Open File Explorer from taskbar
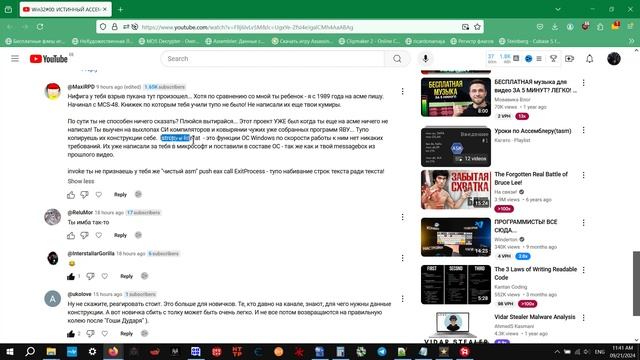The width and height of the screenshot is (640, 360). tap(51, 351)
